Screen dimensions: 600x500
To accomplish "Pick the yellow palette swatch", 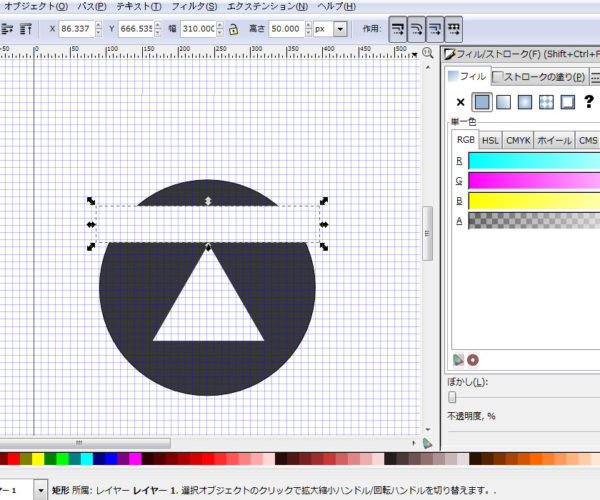I will pyautogui.click(x=38, y=459).
